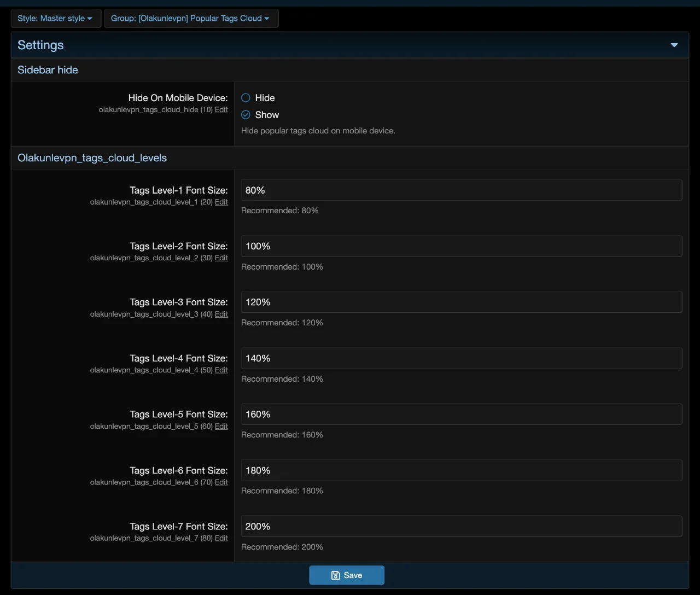Viewport: 700px width, 595px height.
Task: Click Edit link for tags cloud level_6
Action: pyautogui.click(x=221, y=482)
